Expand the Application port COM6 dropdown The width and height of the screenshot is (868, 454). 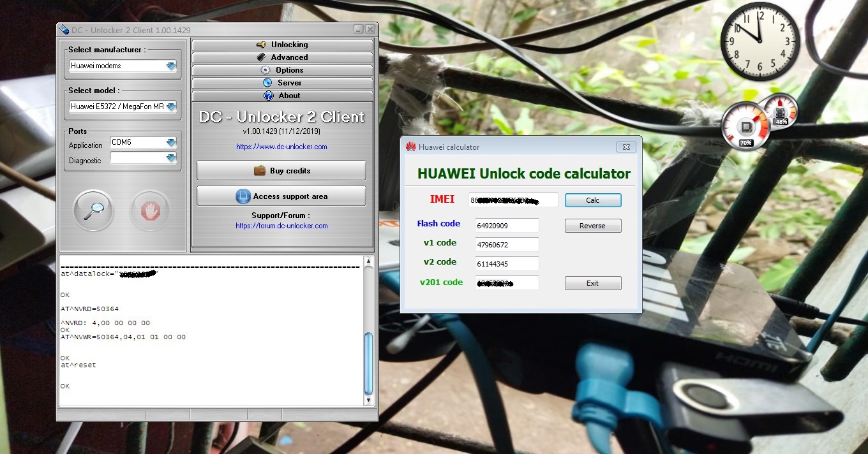pyautogui.click(x=170, y=142)
